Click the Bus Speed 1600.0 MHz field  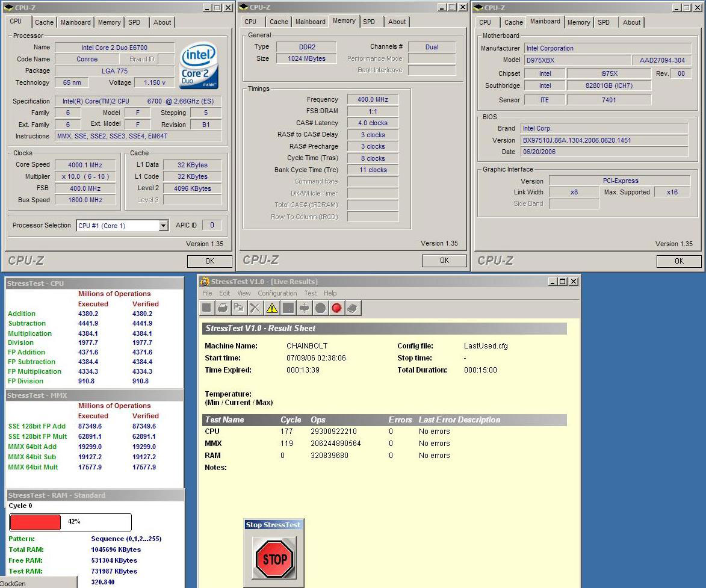[x=85, y=200]
